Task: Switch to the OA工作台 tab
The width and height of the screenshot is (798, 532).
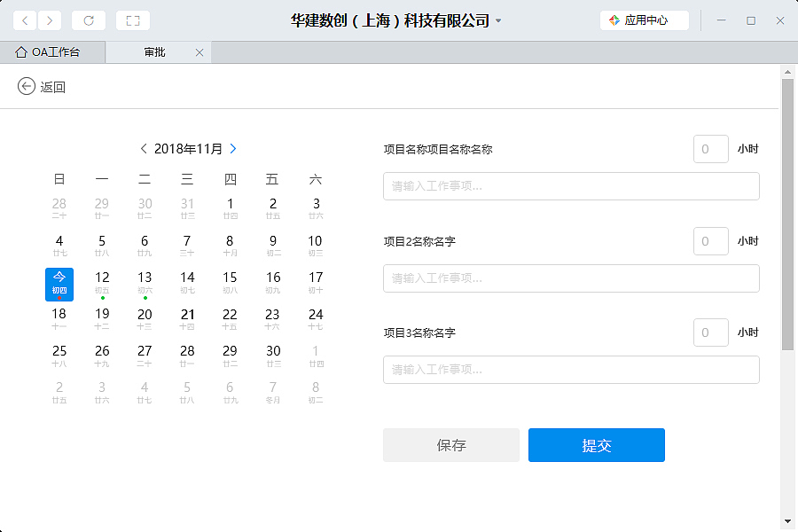Action: pyautogui.click(x=53, y=51)
